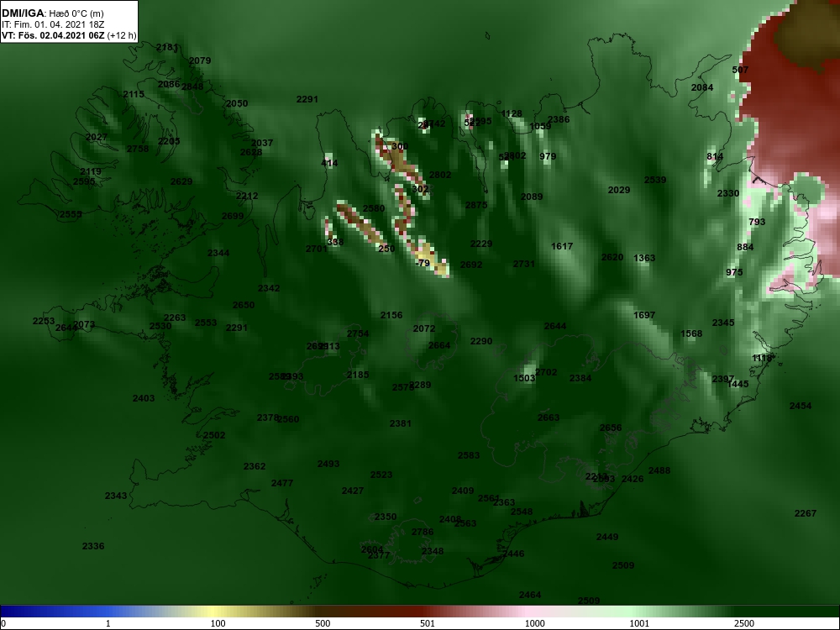This screenshot has height=630, width=840.
Task: Click the map value 2663
Action: point(548,417)
